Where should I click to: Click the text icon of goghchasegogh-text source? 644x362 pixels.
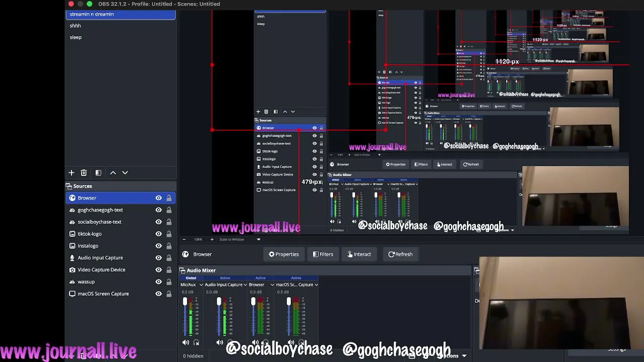pyautogui.click(x=72, y=210)
